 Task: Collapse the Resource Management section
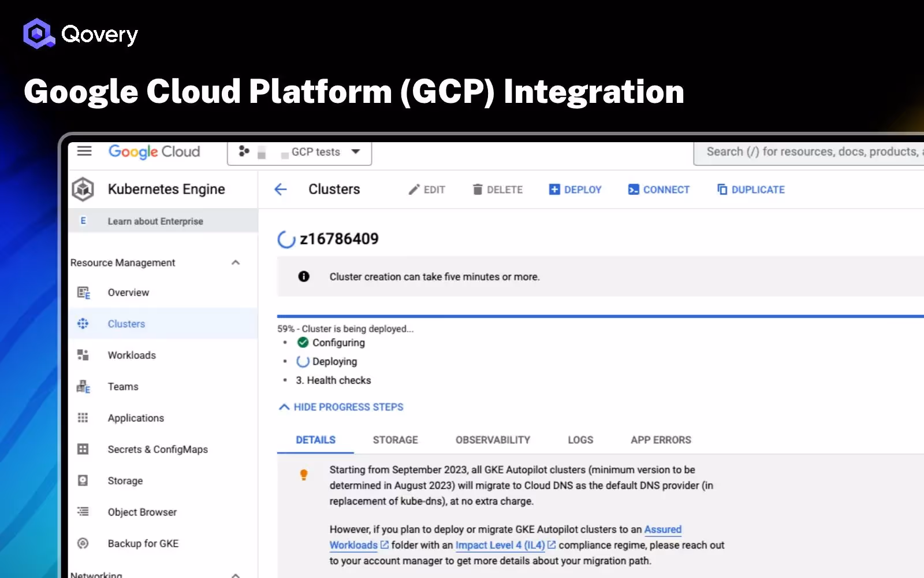tap(235, 262)
